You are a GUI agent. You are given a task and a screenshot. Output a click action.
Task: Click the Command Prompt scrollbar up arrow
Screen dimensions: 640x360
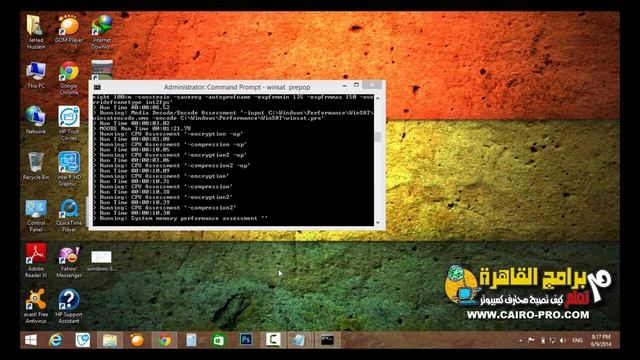click(378, 98)
